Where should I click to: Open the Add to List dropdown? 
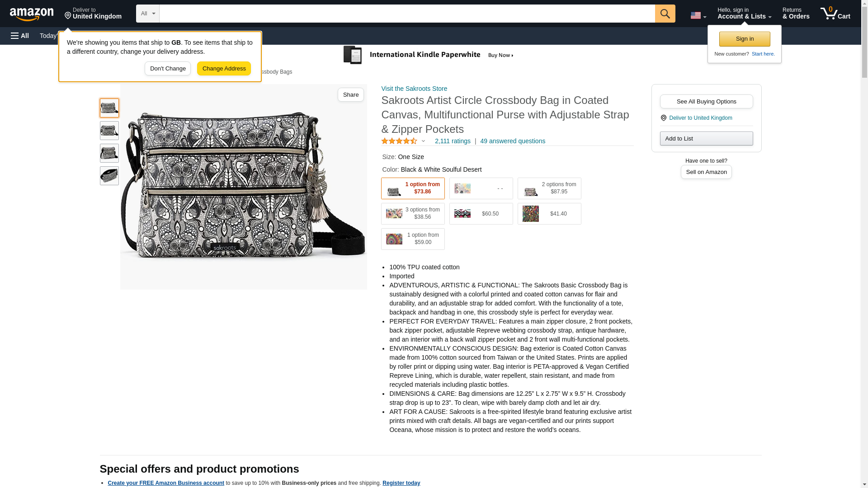click(x=706, y=138)
